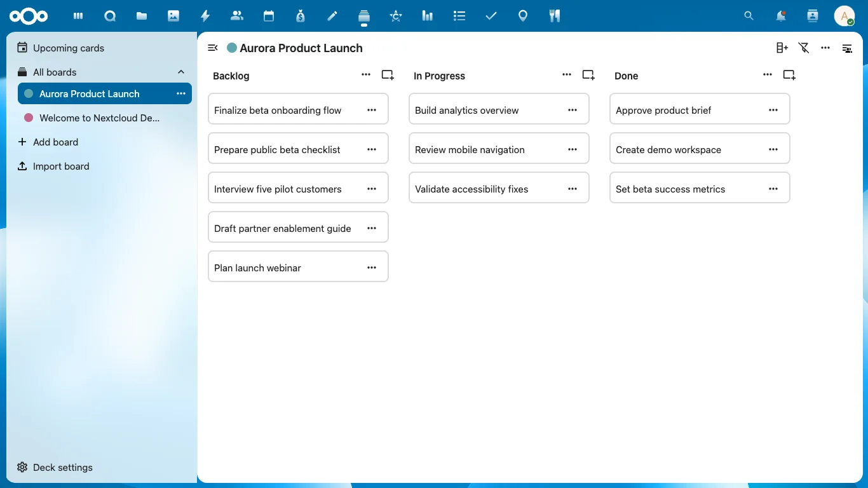
Task: Add a card to the In Progress list
Action: click(x=588, y=75)
